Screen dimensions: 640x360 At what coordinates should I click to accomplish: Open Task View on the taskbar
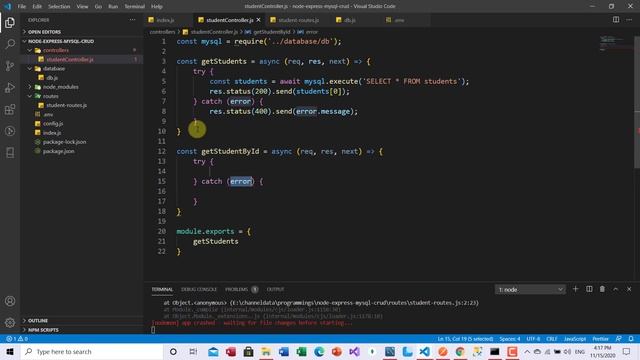point(193,351)
